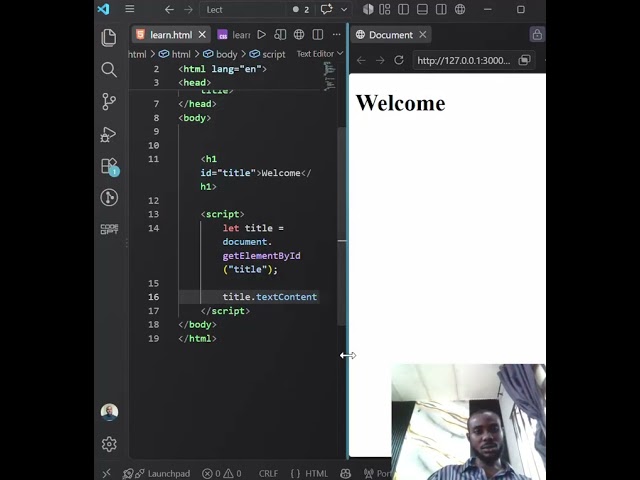
Task: Open the Extensions view
Action: pyautogui.click(x=109, y=167)
